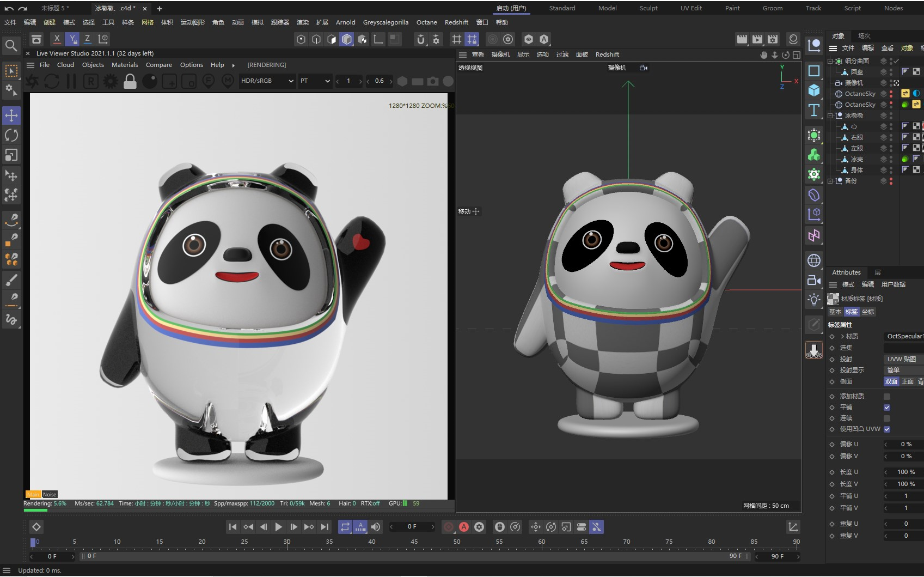
Task: Disable the 使用凹凸 UVW checkbox
Action: (x=886, y=429)
